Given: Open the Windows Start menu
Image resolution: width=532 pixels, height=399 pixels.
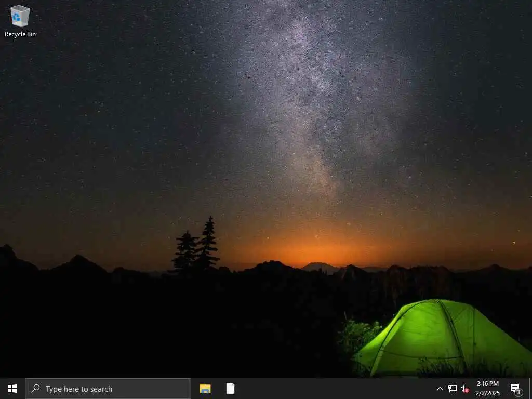Looking at the screenshot, I should pyautogui.click(x=12, y=389).
